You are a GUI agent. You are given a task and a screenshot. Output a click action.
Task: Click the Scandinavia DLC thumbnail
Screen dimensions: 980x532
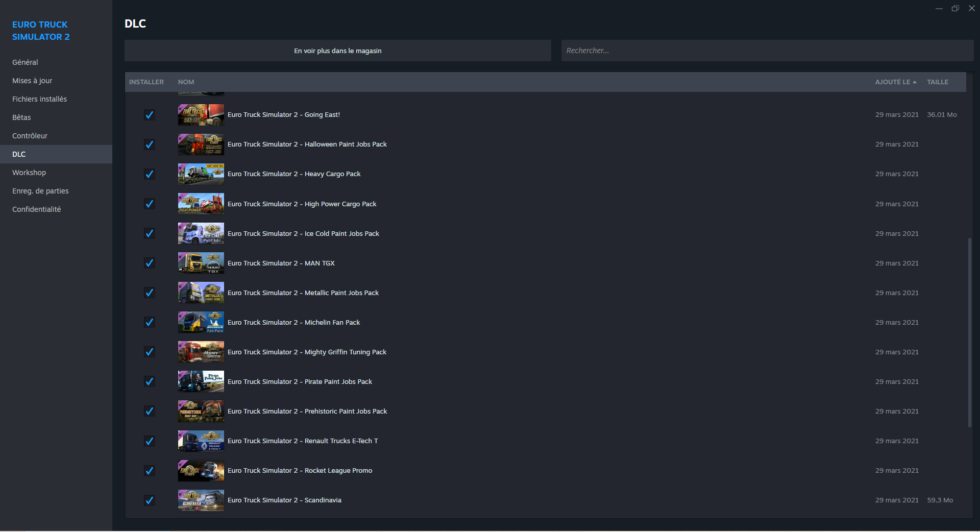pos(201,500)
